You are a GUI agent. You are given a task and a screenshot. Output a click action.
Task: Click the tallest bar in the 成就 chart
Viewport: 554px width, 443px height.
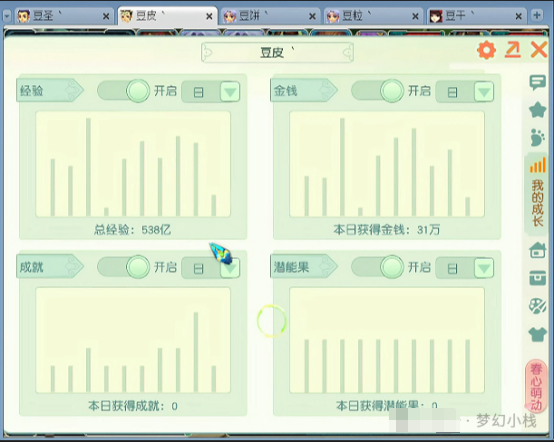coord(196,352)
